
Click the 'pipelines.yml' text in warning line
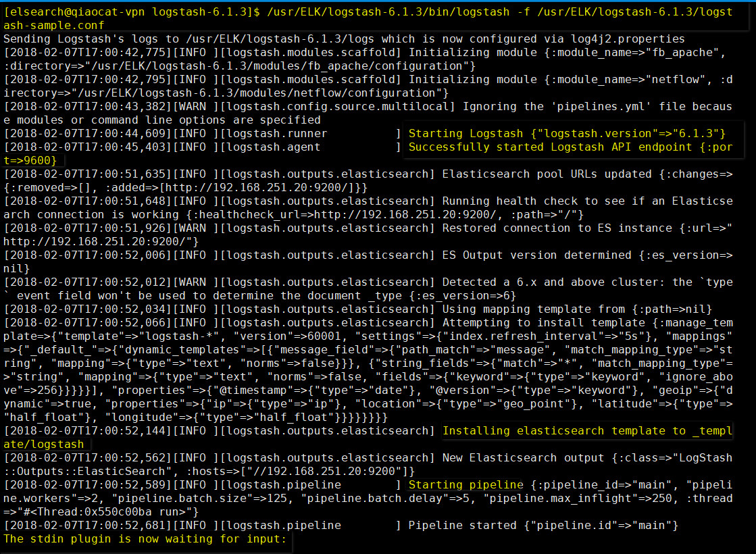click(x=601, y=106)
